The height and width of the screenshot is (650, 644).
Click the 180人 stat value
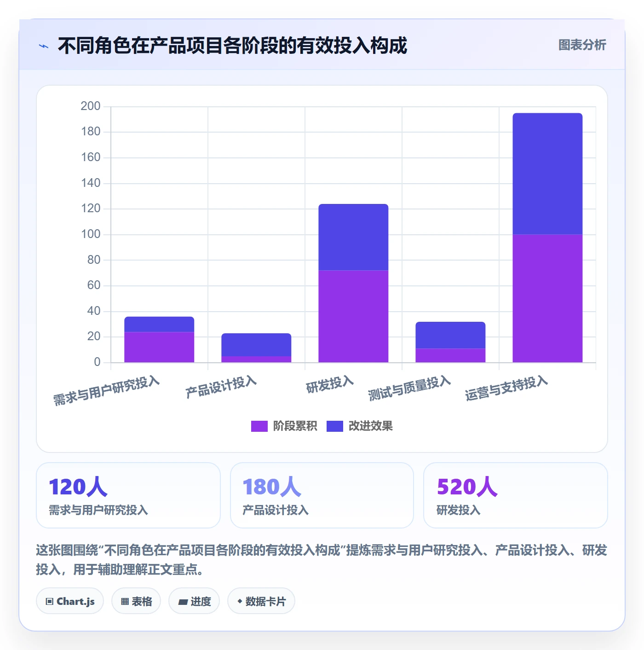tap(272, 487)
